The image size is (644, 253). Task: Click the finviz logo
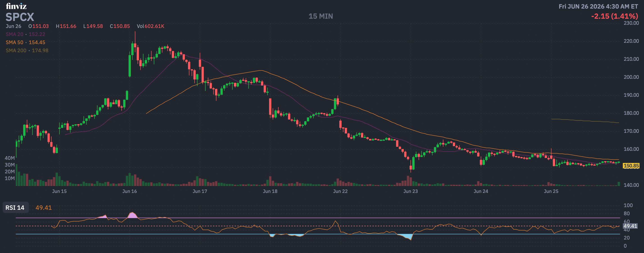tap(16, 6)
